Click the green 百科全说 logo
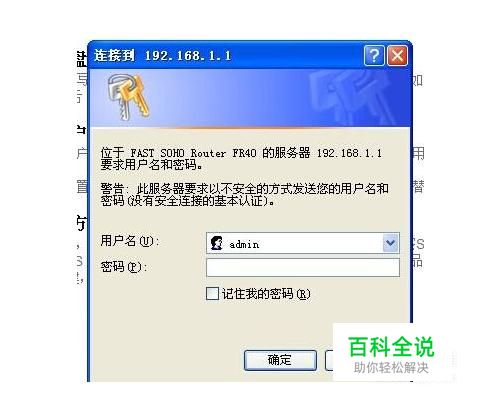 pyautogui.click(x=391, y=347)
